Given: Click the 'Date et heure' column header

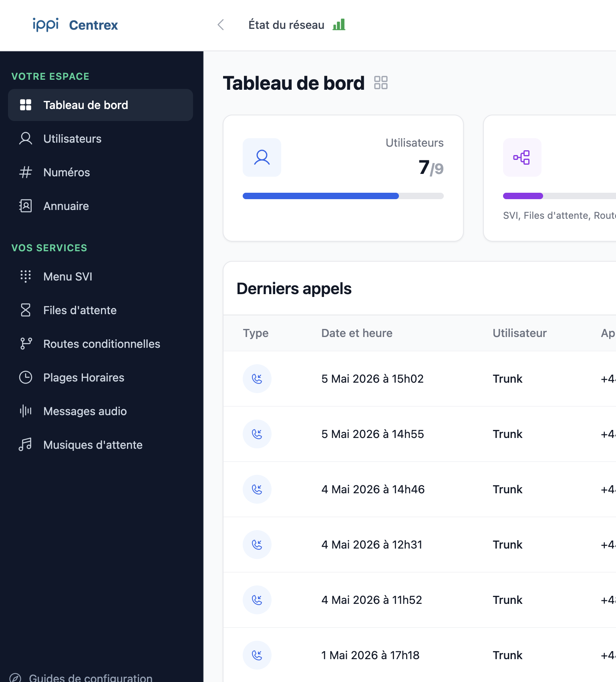Looking at the screenshot, I should click(357, 333).
